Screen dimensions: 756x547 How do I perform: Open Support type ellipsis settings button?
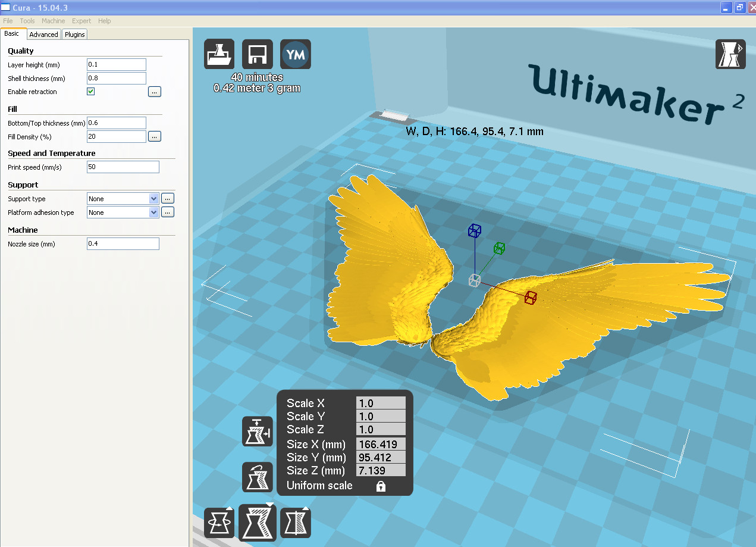tap(168, 198)
